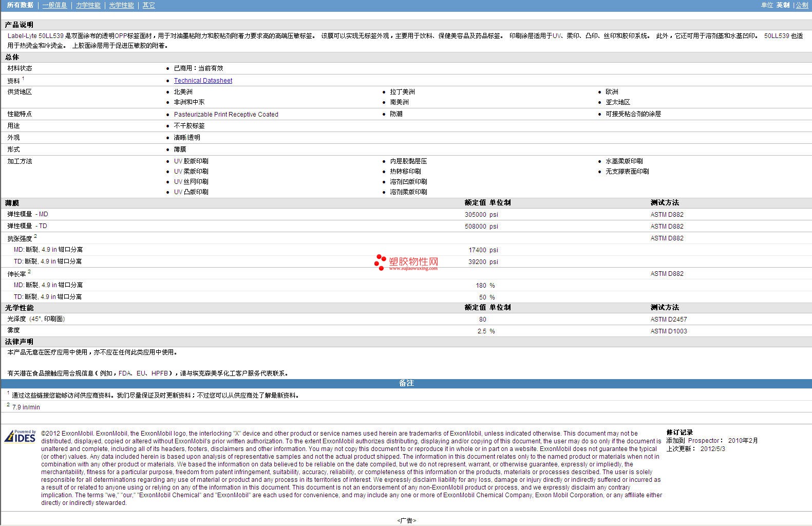Click the 亚太地区 region entry
Screen dimensions: 812x526
point(618,102)
